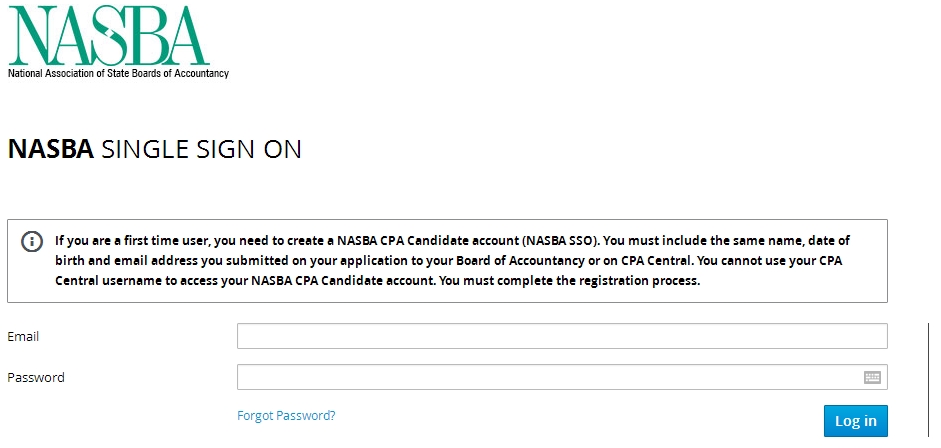Click the first-time user notice's first line
Screen dimensions: 941x448
pyautogui.click(x=452, y=241)
